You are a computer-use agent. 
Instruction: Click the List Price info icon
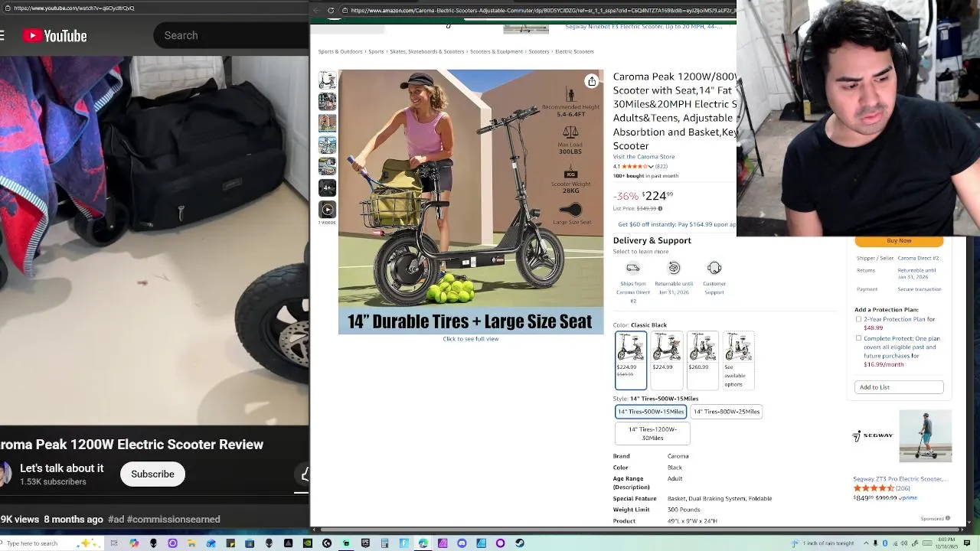pyautogui.click(x=660, y=208)
